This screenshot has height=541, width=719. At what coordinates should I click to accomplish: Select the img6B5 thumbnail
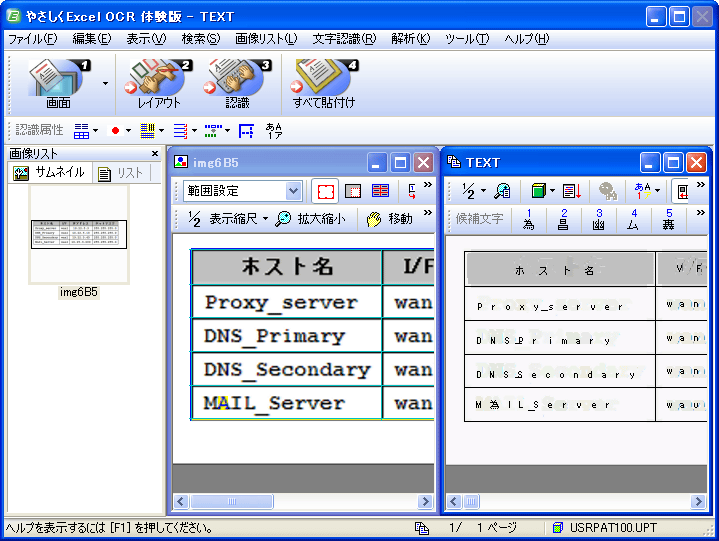click(x=79, y=234)
